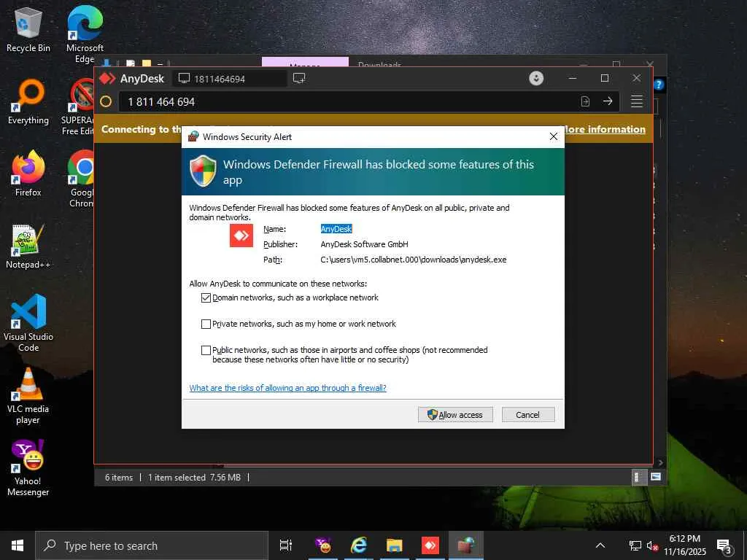
Task: Open Google Chrome desktop shortcut
Action: tap(82, 179)
